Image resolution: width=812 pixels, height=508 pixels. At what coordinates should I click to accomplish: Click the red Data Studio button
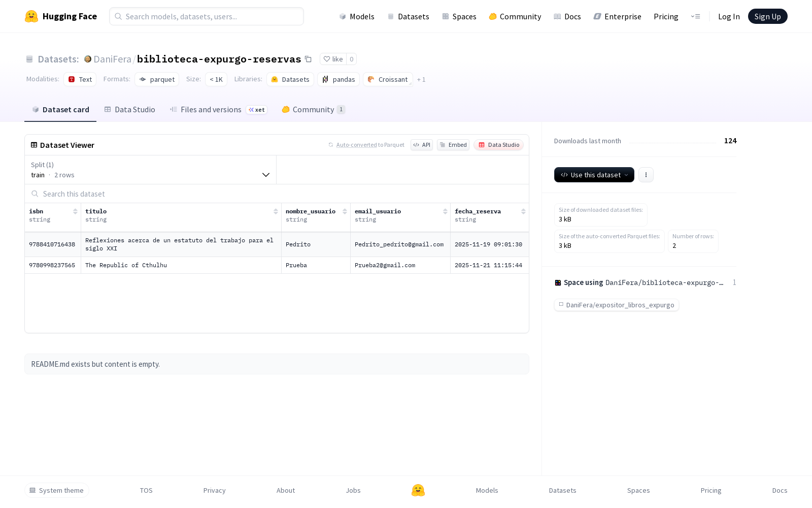499,145
